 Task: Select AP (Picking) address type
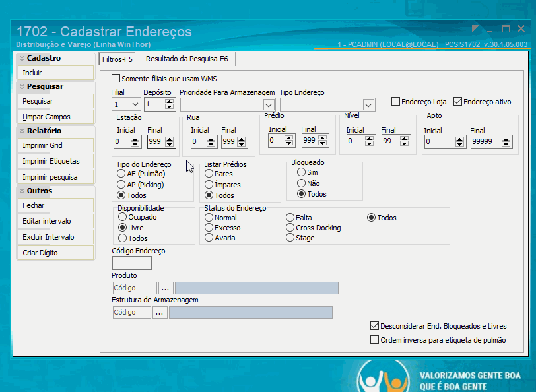tap(121, 185)
